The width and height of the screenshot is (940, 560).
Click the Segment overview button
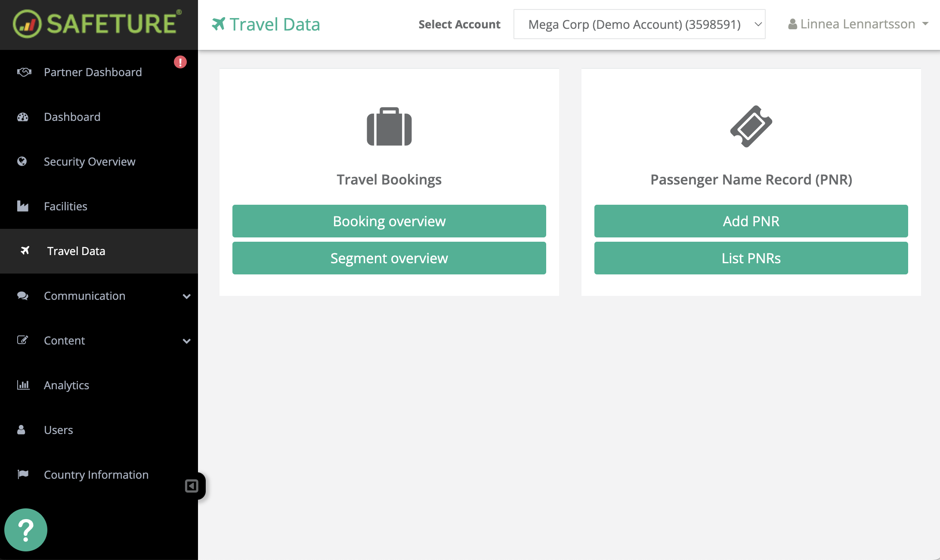pyautogui.click(x=389, y=258)
